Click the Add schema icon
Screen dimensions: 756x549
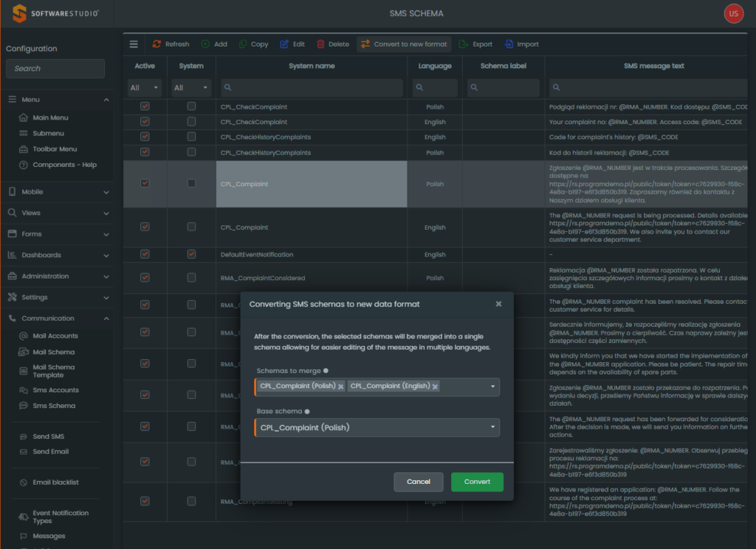[205, 44]
